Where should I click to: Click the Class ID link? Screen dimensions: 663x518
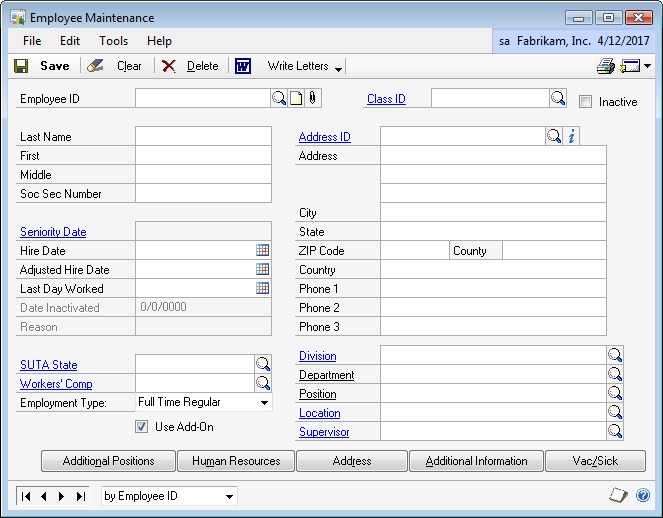tap(386, 99)
